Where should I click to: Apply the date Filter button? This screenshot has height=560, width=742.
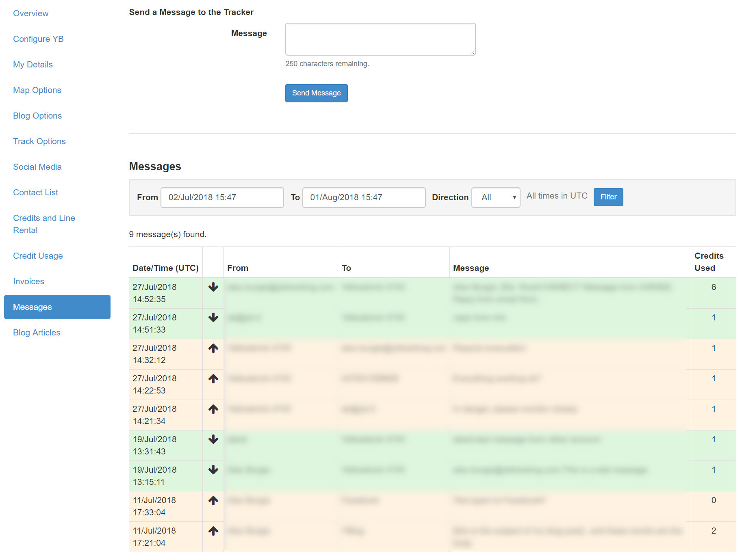pyautogui.click(x=608, y=197)
